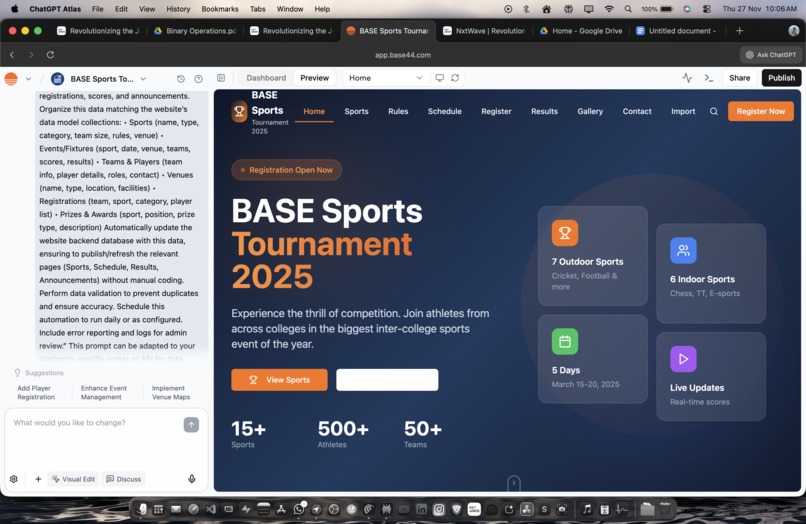Click the help question mark icon
Viewport: 806px width, 524px height.
[198, 79]
